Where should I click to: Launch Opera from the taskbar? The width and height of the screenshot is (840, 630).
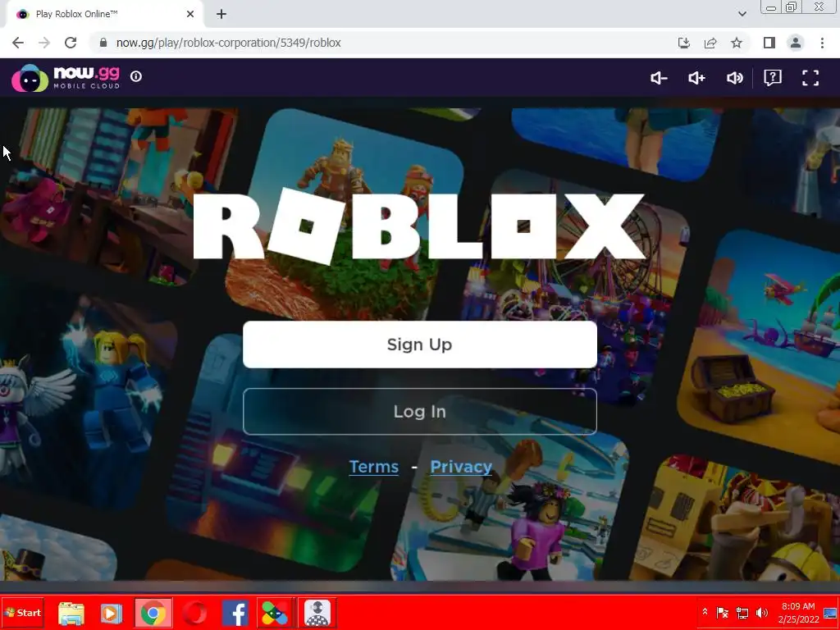point(194,614)
